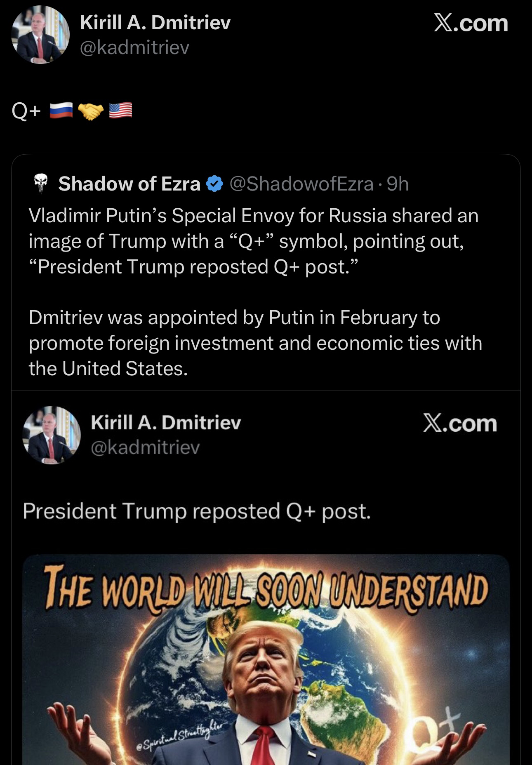Image resolution: width=532 pixels, height=765 pixels.
Task: Click the American flag emoji
Action: pyautogui.click(x=120, y=111)
